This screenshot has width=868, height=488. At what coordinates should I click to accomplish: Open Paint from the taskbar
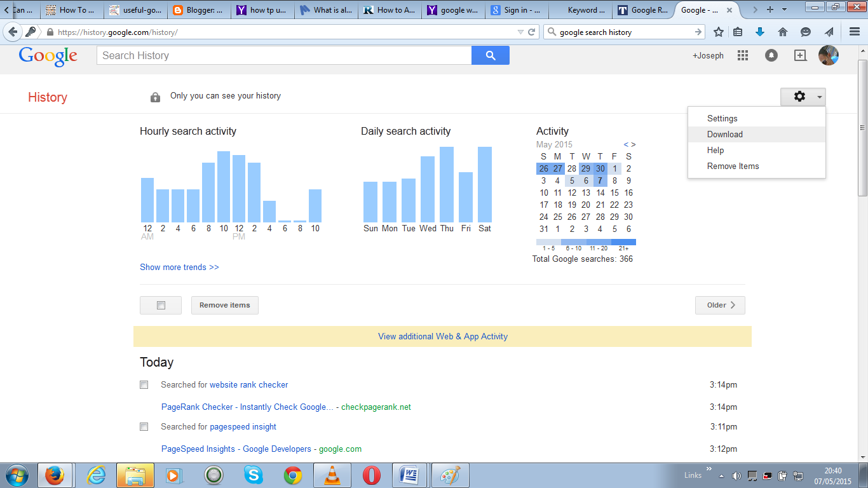click(450, 475)
